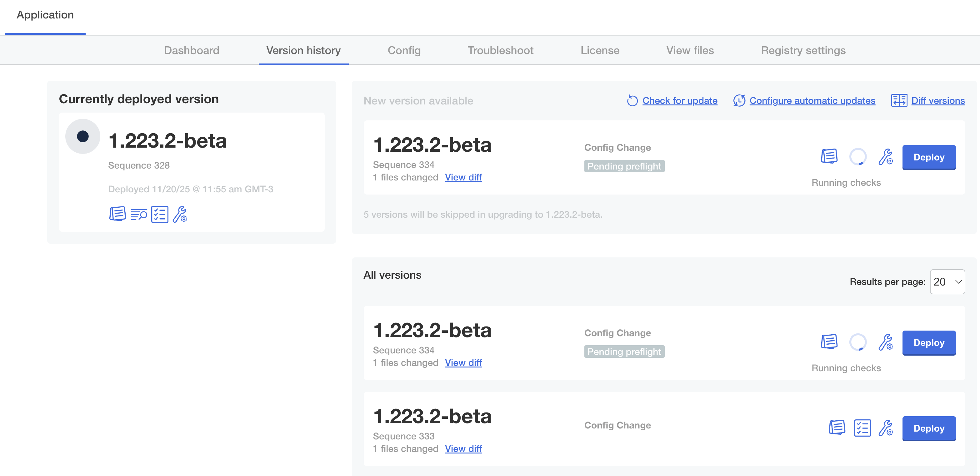The image size is (980, 476).
Task: Switch to the Dashboard tab
Action: coord(191,50)
